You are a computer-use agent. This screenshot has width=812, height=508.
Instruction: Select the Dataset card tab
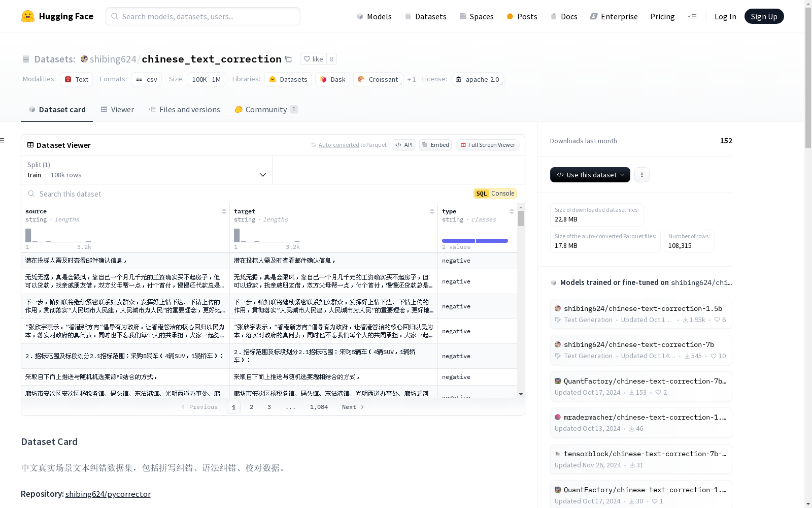pos(57,109)
